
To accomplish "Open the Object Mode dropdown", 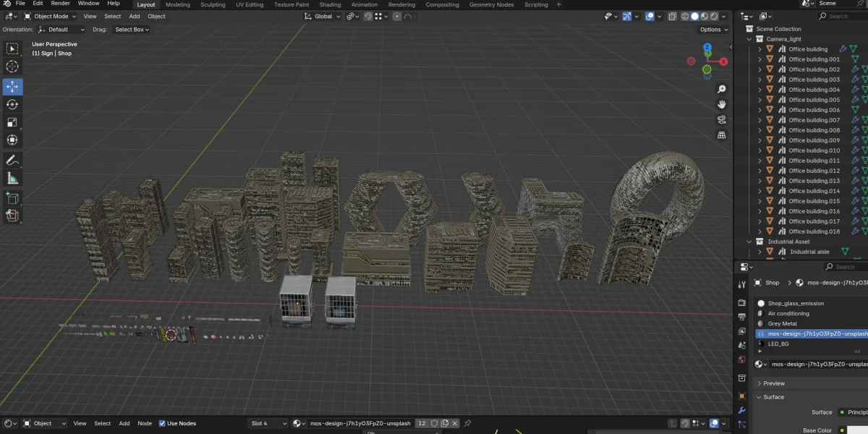I will click(x=51, y=16).
